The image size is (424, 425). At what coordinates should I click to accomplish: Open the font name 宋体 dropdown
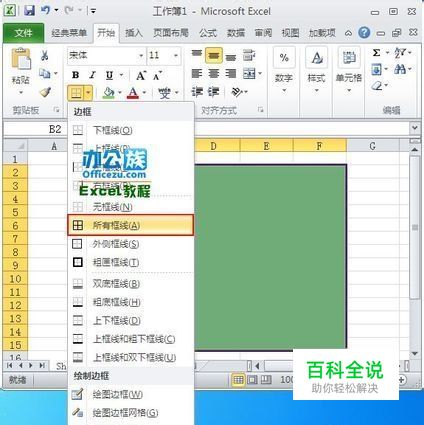(141, 55)
